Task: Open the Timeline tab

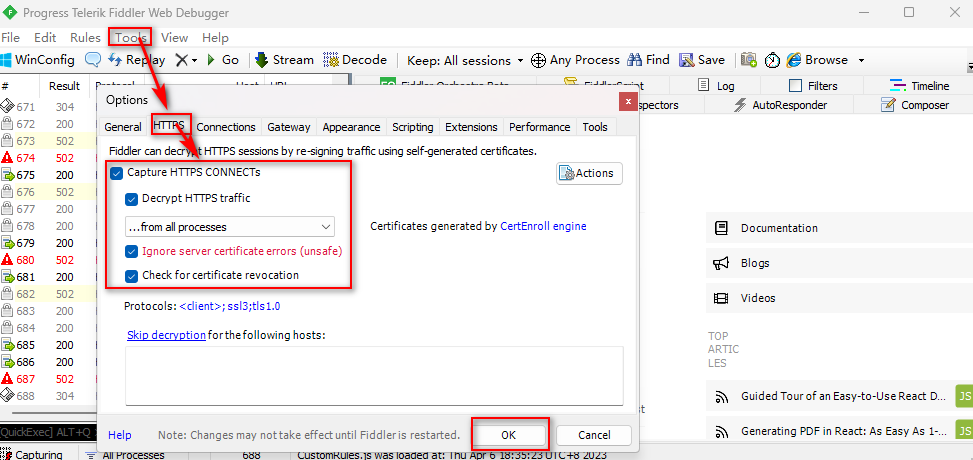Action: [919, 86]
